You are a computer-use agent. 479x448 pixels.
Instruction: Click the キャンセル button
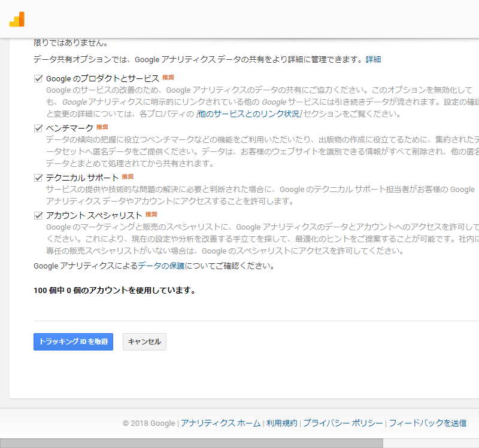point(144,342)
